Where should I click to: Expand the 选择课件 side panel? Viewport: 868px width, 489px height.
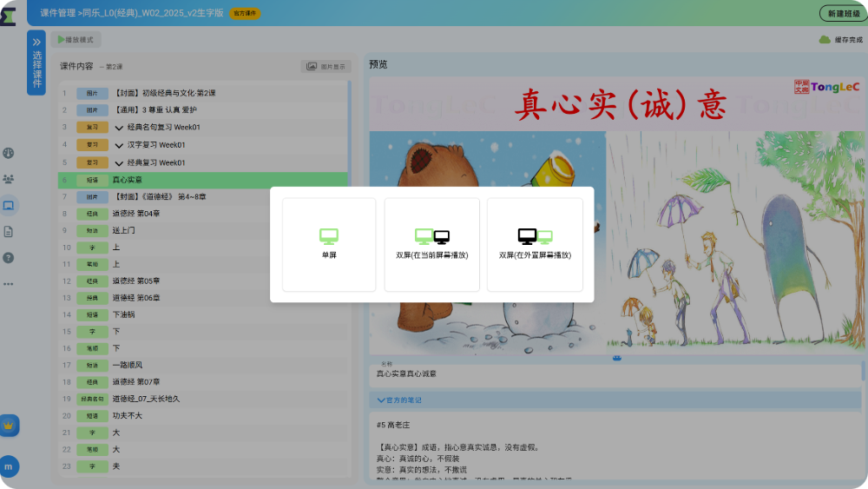tap(36, 63)
